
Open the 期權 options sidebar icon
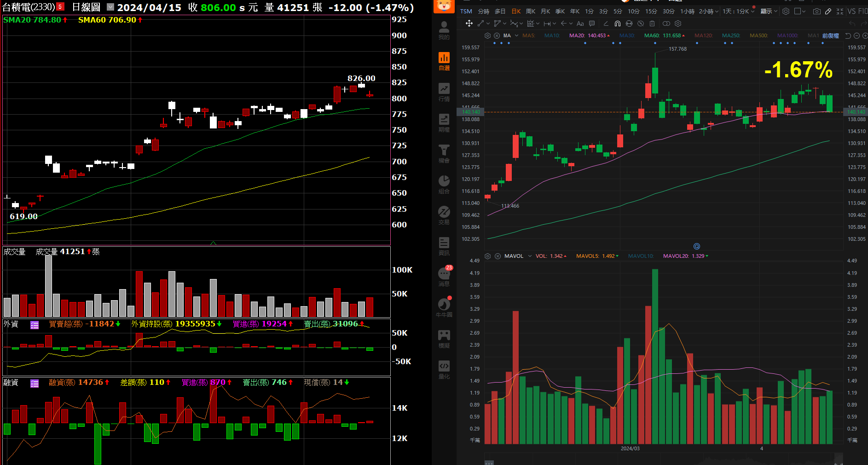pos(444,123)
